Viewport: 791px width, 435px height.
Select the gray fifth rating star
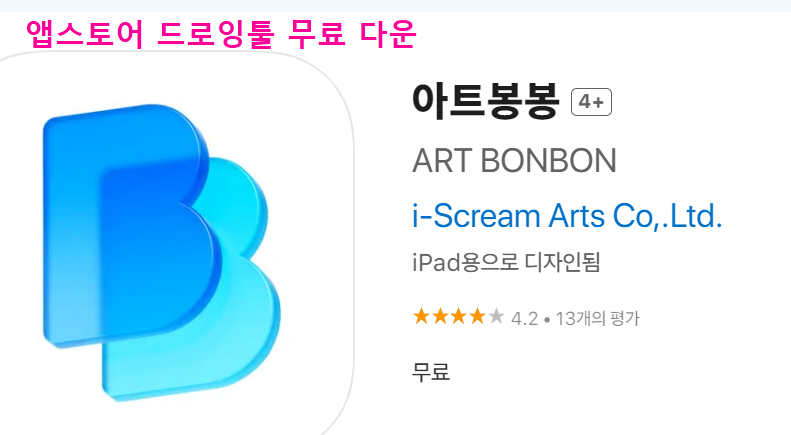point(496,317)
